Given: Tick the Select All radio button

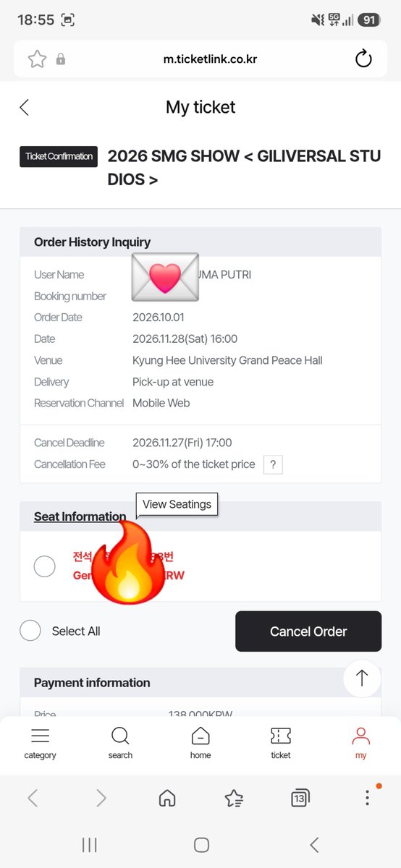Looking at the screenshot, I should tap(30, 631).
